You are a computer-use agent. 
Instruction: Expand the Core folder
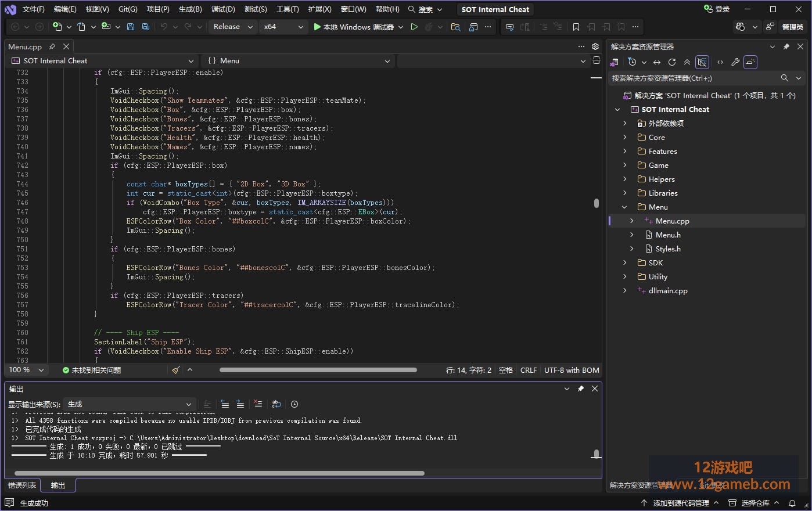625,138
